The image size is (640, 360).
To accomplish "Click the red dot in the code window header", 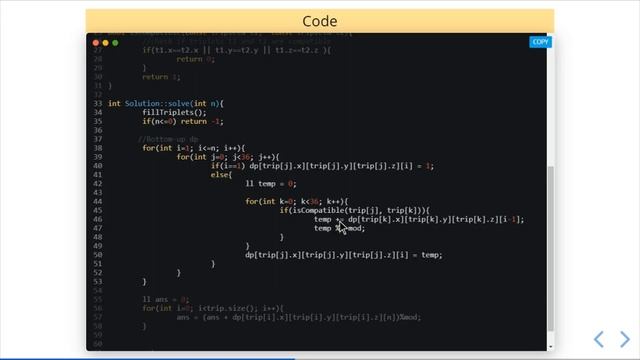I will (x=96, y=43).
